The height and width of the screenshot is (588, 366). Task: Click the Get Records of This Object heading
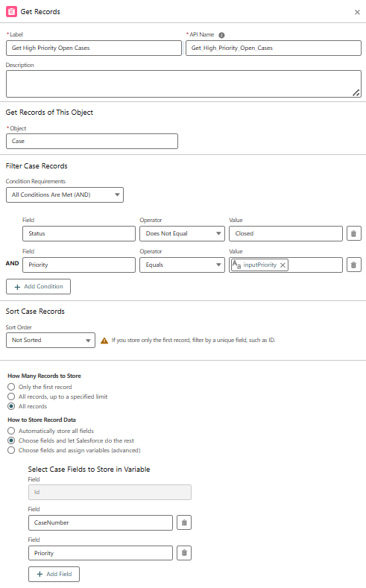coord(49,113)
